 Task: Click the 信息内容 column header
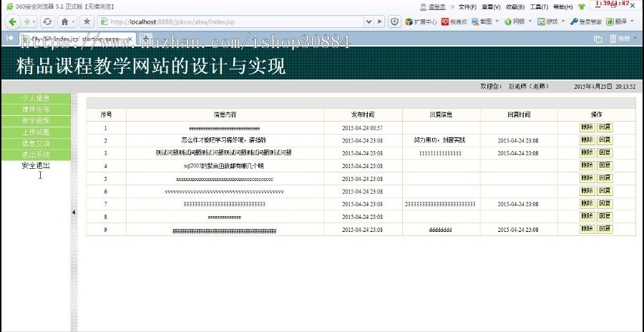(x=225, y=114)
